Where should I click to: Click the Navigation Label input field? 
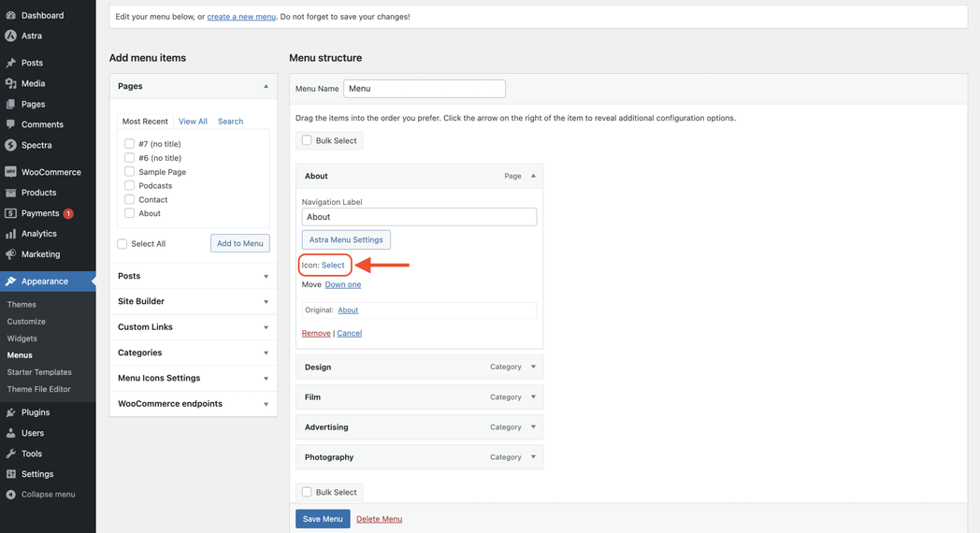coord(419,217)
